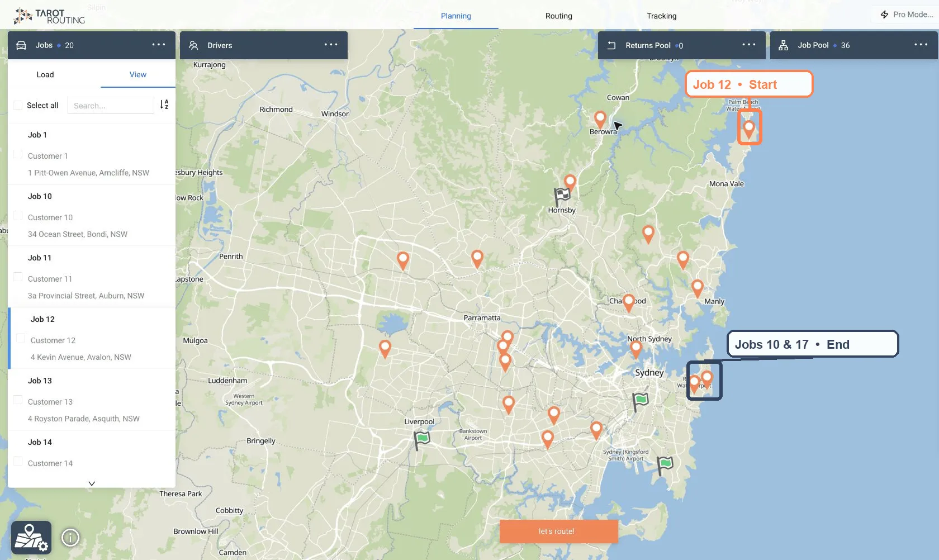Click the info circle icon
The image size is (939, 560).
click(x=70, y=538)
